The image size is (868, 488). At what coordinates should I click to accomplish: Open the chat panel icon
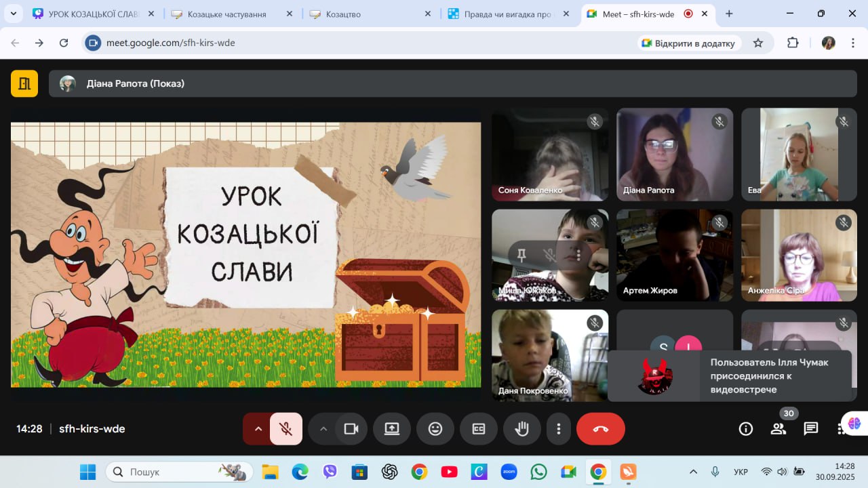810,428
